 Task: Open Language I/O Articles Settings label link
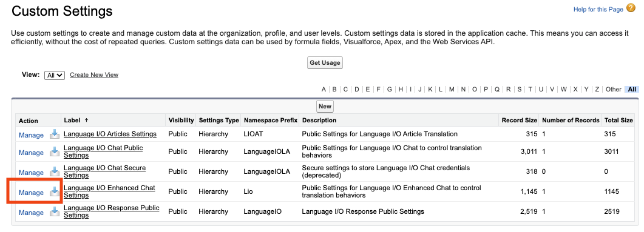(110, 134)
